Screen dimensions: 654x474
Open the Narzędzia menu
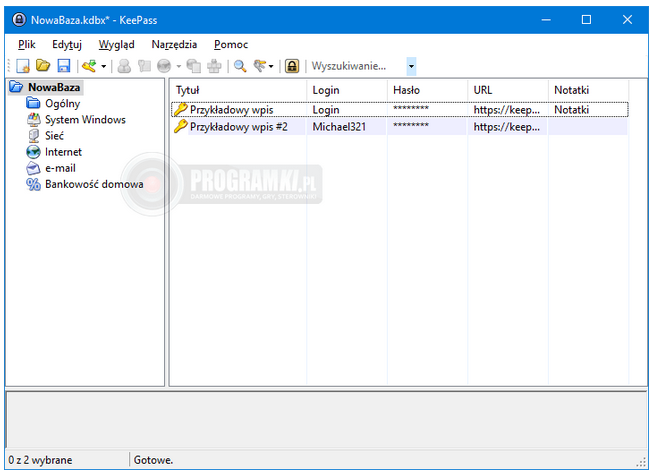click(174, 44)
